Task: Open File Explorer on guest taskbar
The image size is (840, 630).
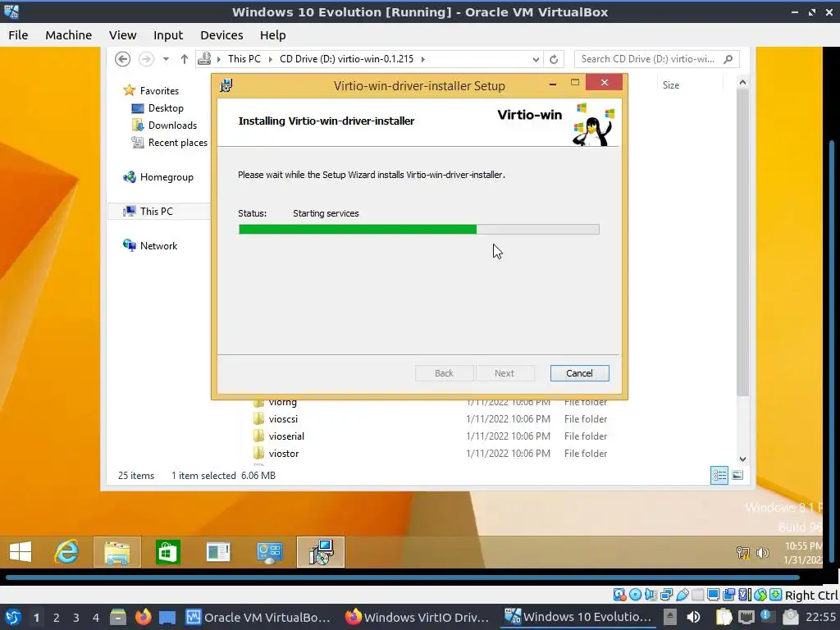Action: point(116,552)
